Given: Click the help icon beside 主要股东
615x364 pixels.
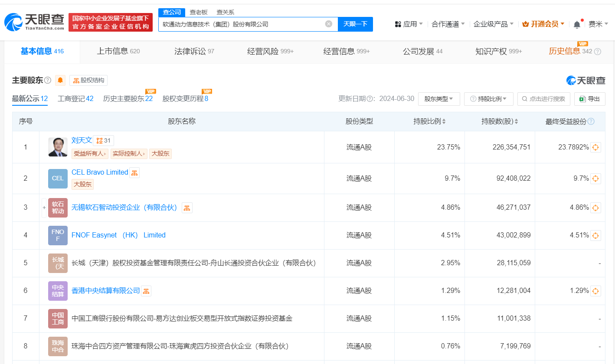Looking at the screenshot, I should pos(48,80).
